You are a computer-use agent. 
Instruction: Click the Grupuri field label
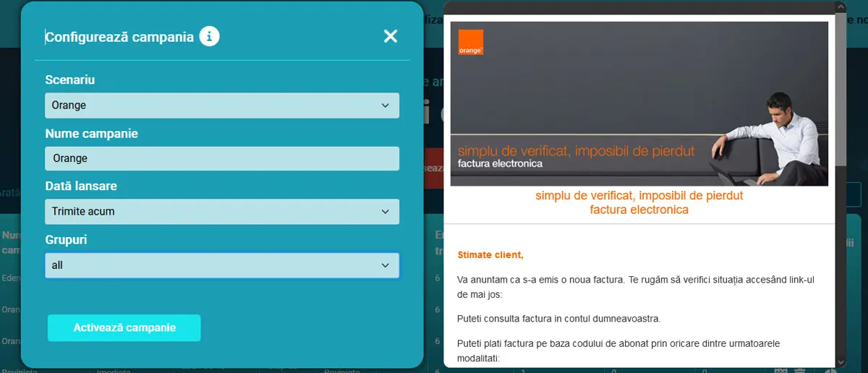click(66, 239)
